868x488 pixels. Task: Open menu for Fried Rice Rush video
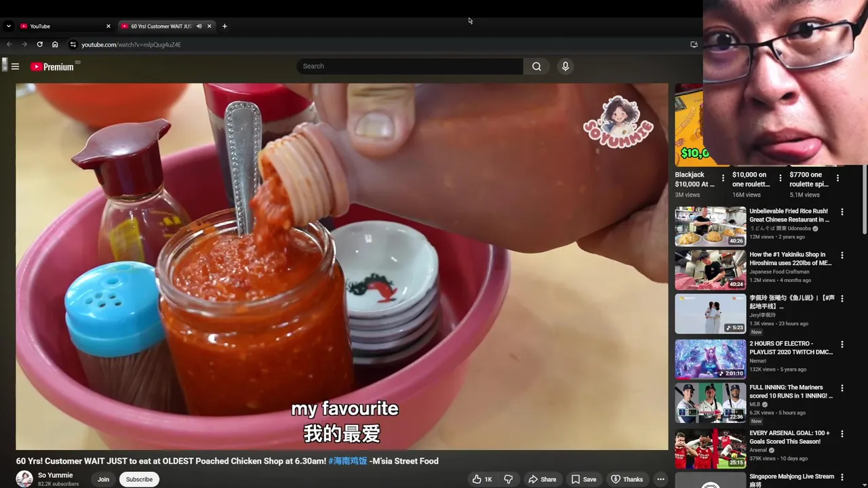(x=842, y=212)
